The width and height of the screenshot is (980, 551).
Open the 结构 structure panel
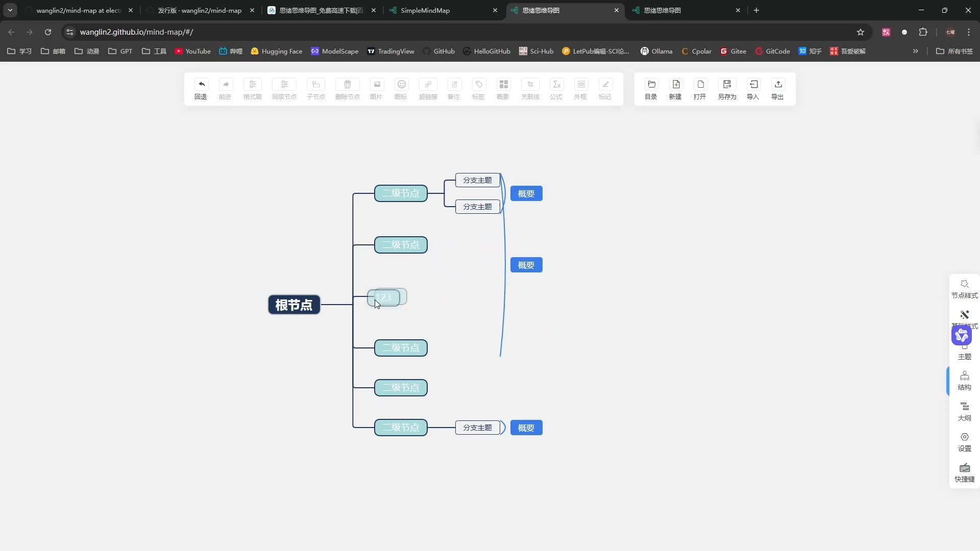click(964, 381)
